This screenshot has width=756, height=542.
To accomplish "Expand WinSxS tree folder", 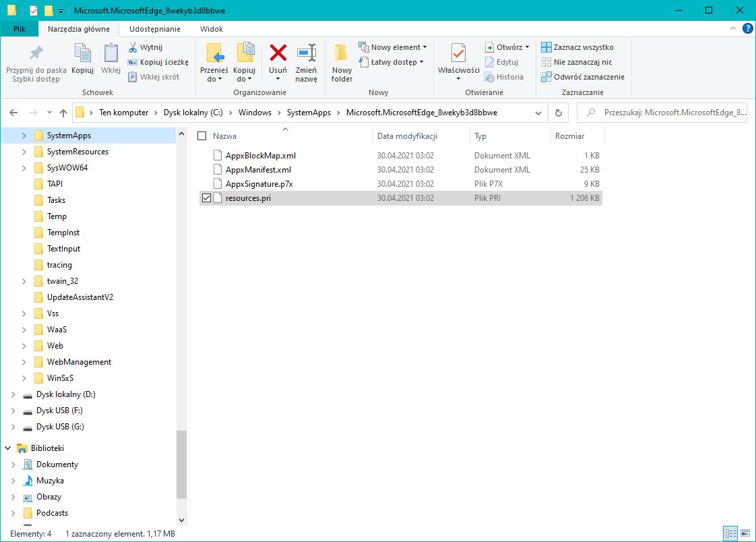I will (24, 378).
